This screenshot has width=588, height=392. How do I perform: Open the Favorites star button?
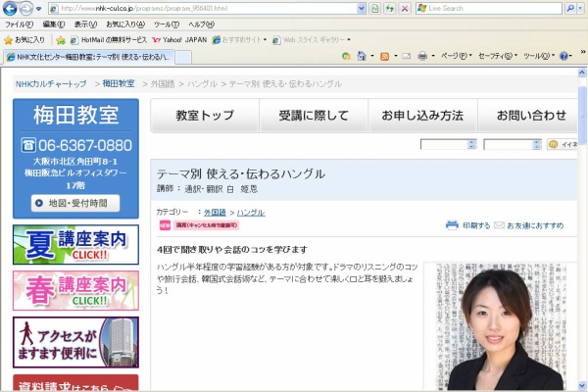click(x=24, y=40)
